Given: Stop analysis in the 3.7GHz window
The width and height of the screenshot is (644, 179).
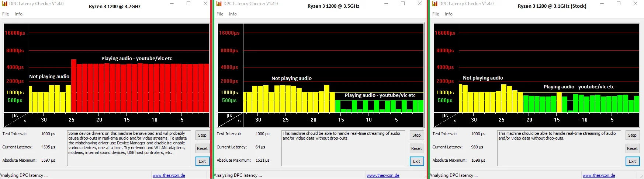Looking at the screenshot, I should point(202,135).
